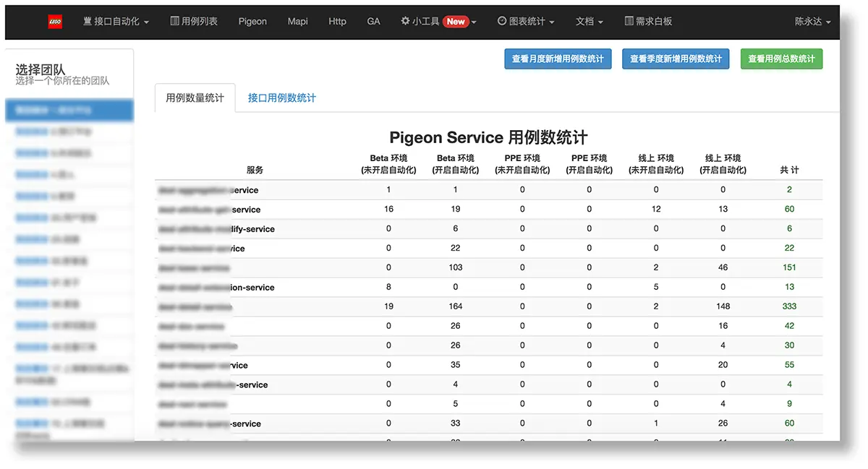Image resolution: width=868 pixels, height=469 pixels.
Task: Select the 用例数量统计 tab
Action: click(x=195, y=98)
